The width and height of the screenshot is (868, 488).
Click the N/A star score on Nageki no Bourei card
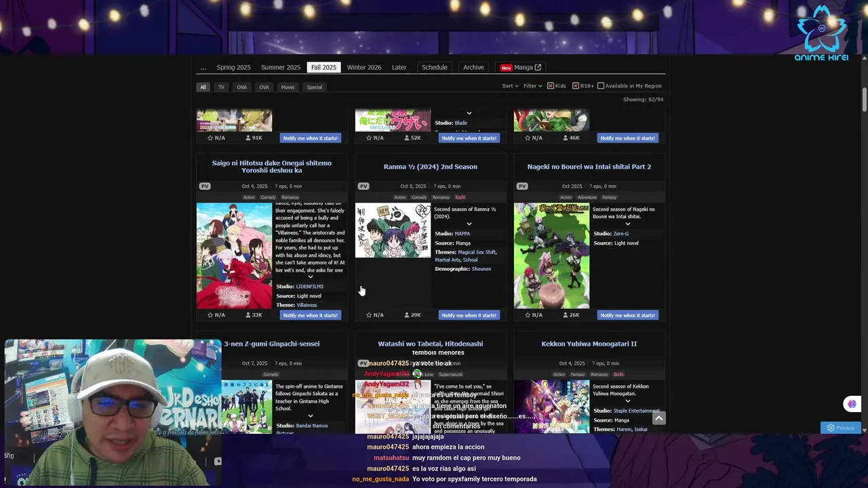pyautogui.click(x=534, y=315)
